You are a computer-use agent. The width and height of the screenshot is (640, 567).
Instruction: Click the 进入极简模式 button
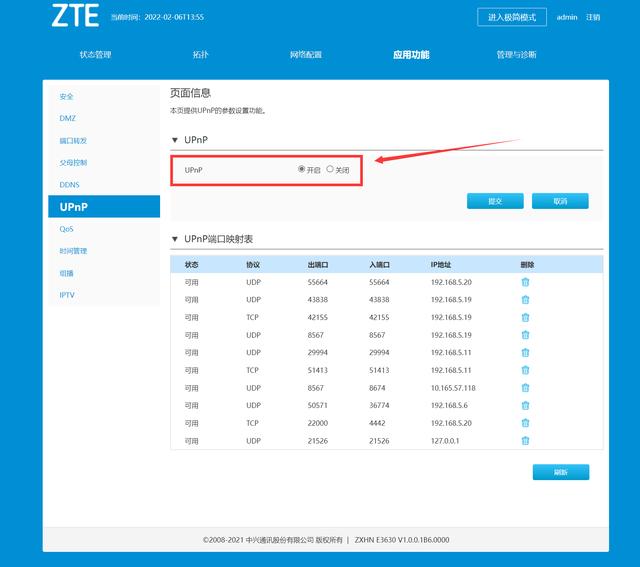click(512, 17)
